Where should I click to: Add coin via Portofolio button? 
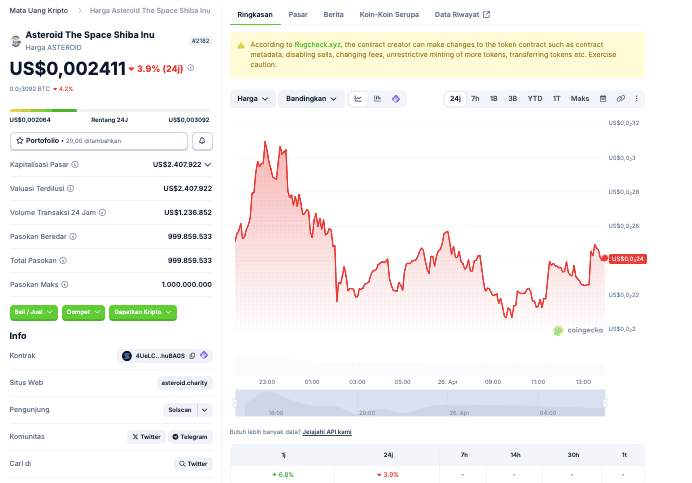click(99, 141)
